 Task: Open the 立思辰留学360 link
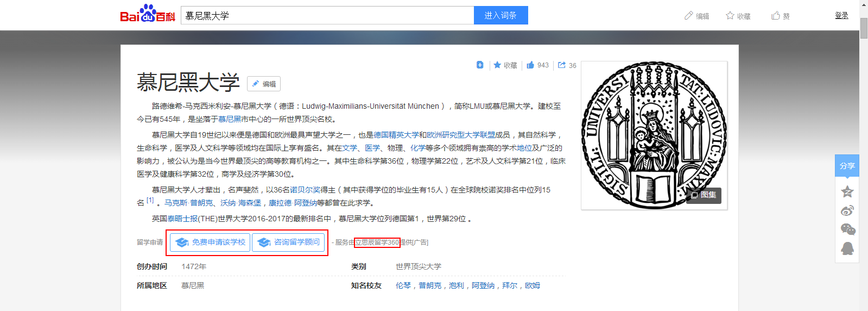[x=377, y=242]
